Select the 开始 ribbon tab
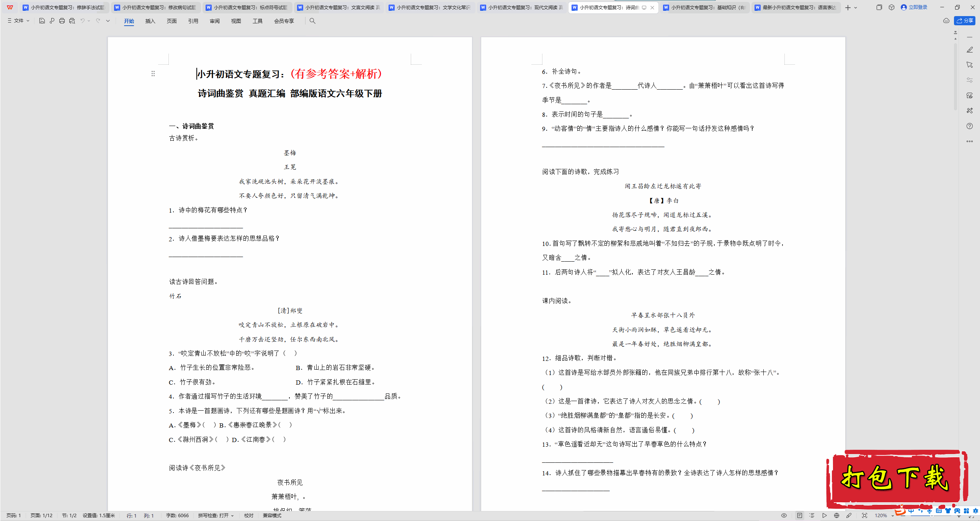Screen dimensions: 980x521 click(x=129, y=21)
